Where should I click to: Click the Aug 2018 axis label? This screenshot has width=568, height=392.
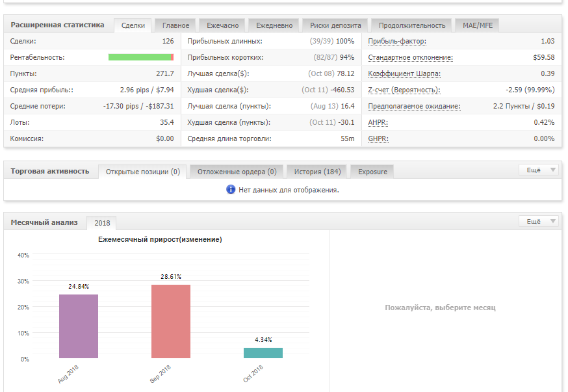[68, 374]
